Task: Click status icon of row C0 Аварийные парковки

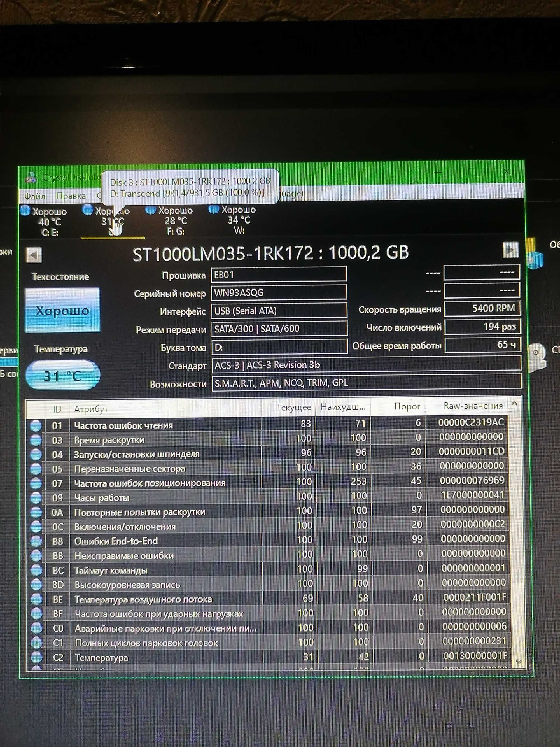Action: click(36, 629)
